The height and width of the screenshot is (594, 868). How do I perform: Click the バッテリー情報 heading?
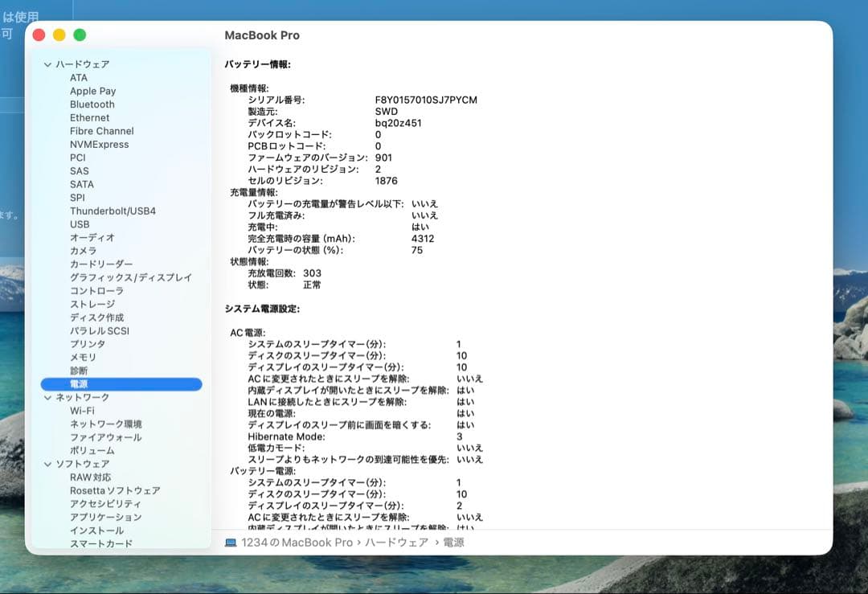[258, 65]
